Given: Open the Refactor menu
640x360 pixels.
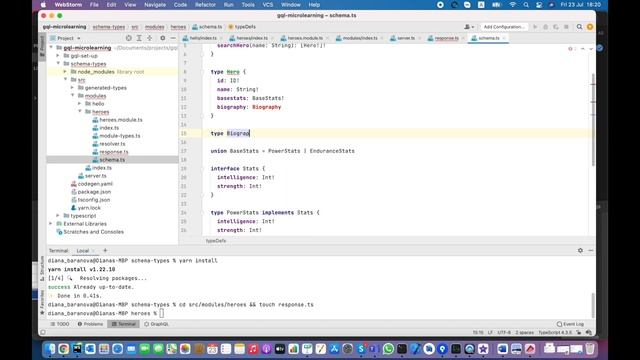Looking at the screenshot, I should pos(205,5).
